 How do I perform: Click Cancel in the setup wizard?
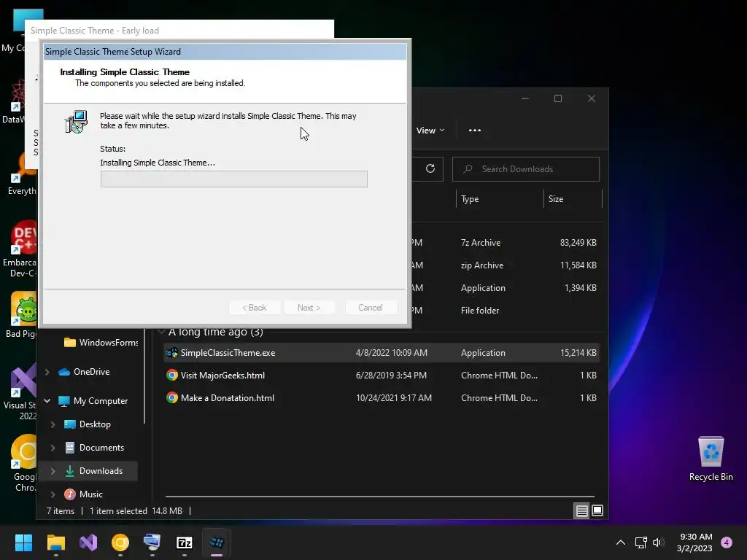tap(370, 308)
